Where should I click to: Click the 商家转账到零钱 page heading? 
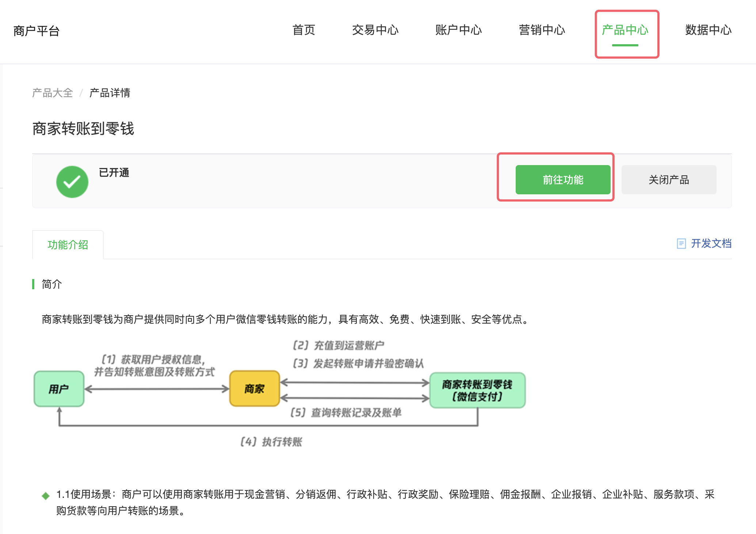tap(83, 129)
